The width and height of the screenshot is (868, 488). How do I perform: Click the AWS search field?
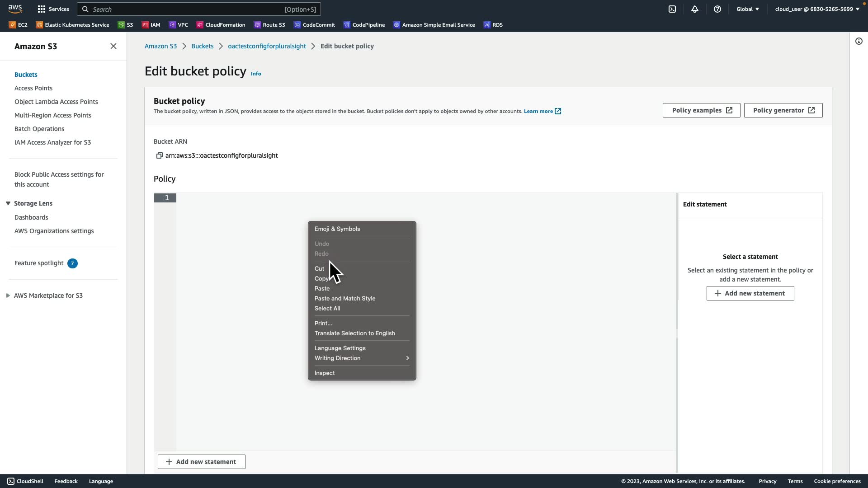pyautogui.click(x=199, y=9)
